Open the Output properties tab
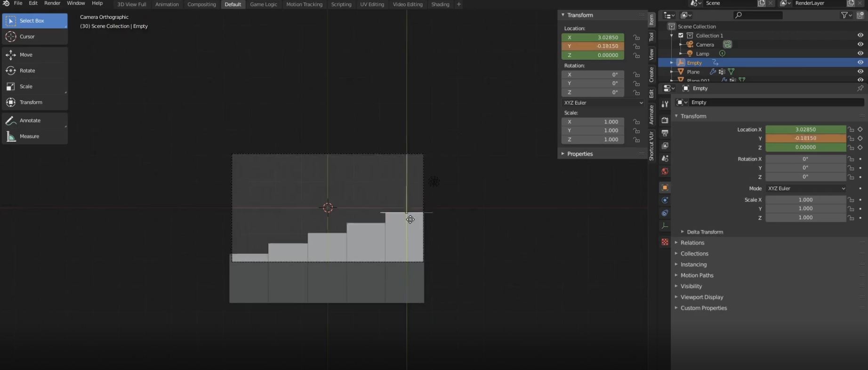 (x=665, y=133)
